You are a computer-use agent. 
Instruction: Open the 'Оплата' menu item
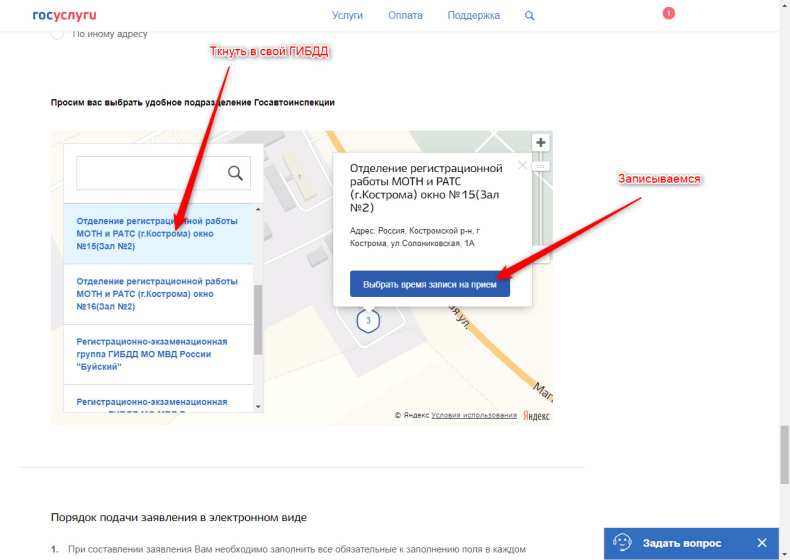click(x=405, y=16)
